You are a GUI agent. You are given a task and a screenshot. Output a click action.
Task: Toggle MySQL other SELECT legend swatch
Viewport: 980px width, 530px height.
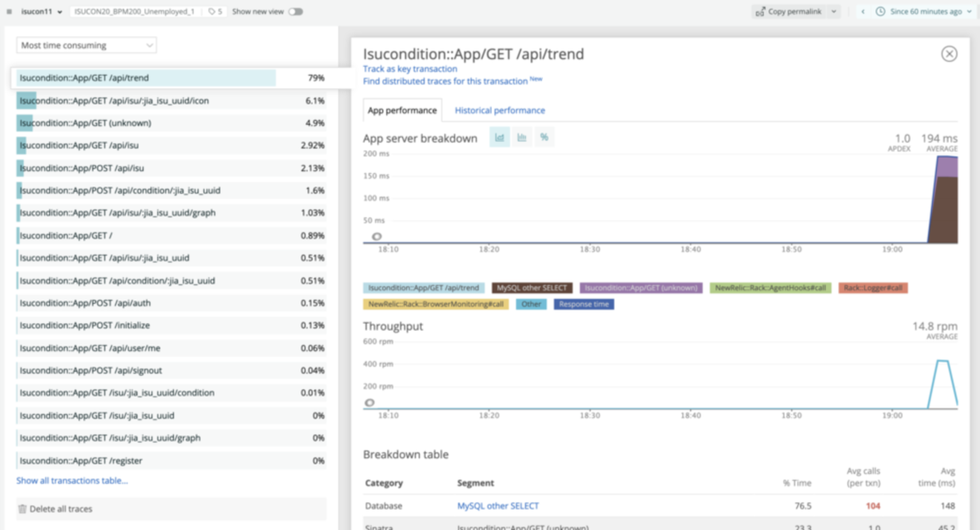click(532, 288)
